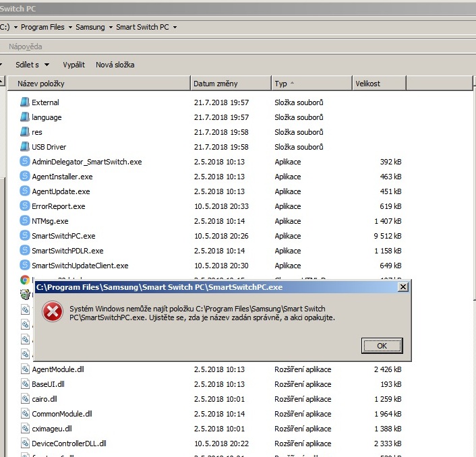Click the DeviceControllerDLL.dll file icon
The image size is (476, 457).
click(x=25, y=444)
